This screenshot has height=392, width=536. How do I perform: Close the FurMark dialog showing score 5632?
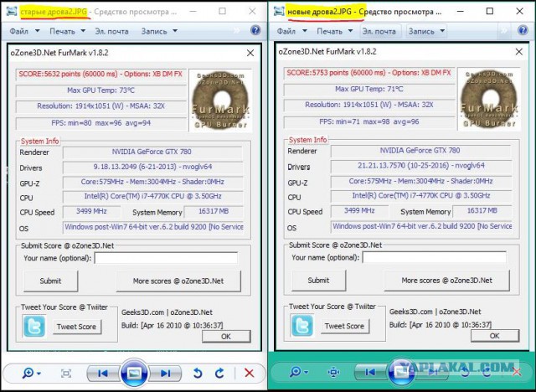(250, 53)
